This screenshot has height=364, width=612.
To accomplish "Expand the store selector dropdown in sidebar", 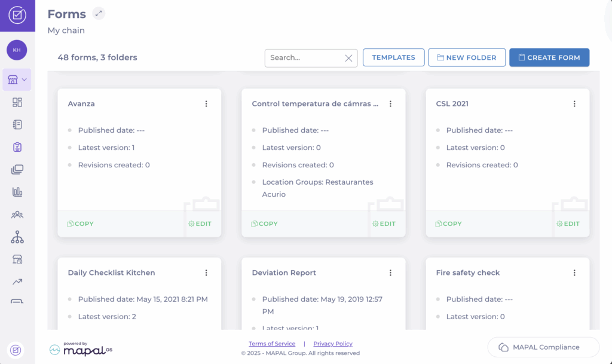I will point(17,79).
